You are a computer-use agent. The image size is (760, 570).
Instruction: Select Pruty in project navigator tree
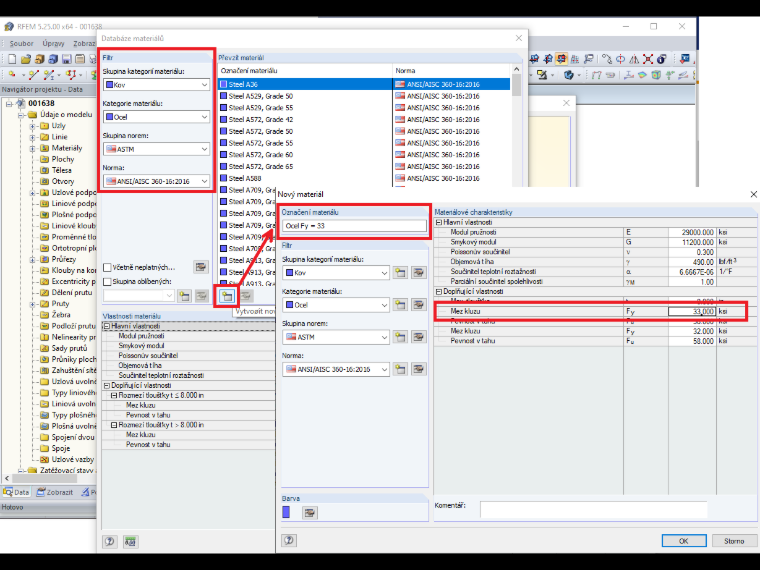tap(61, 304)
